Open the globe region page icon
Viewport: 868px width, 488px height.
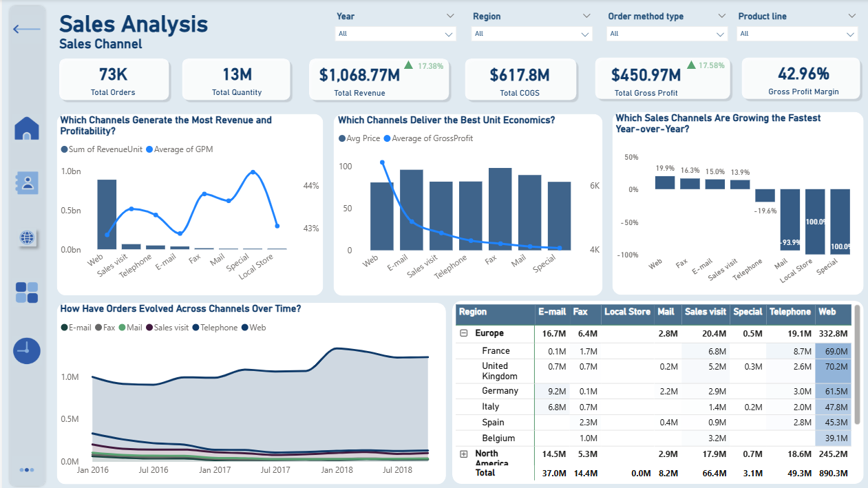27,238
